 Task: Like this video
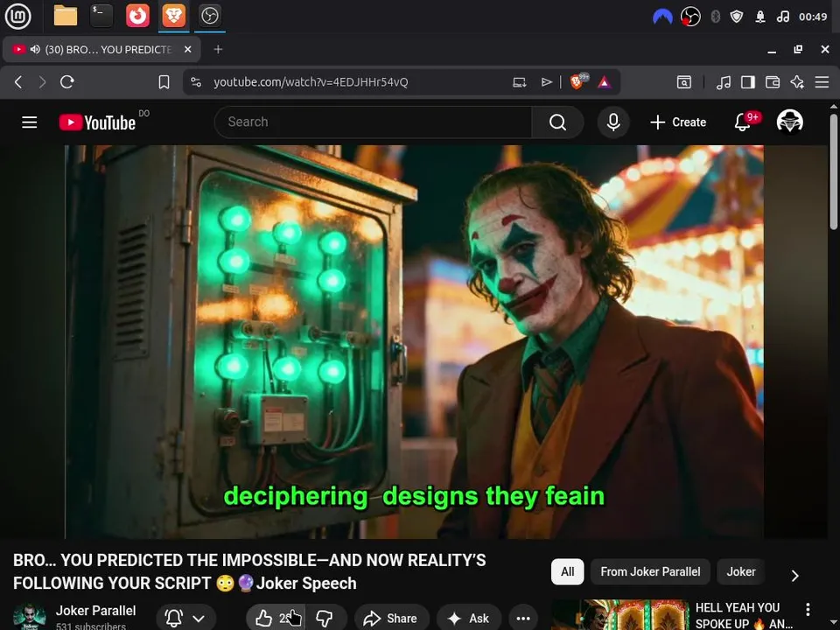tap(276, 619)
